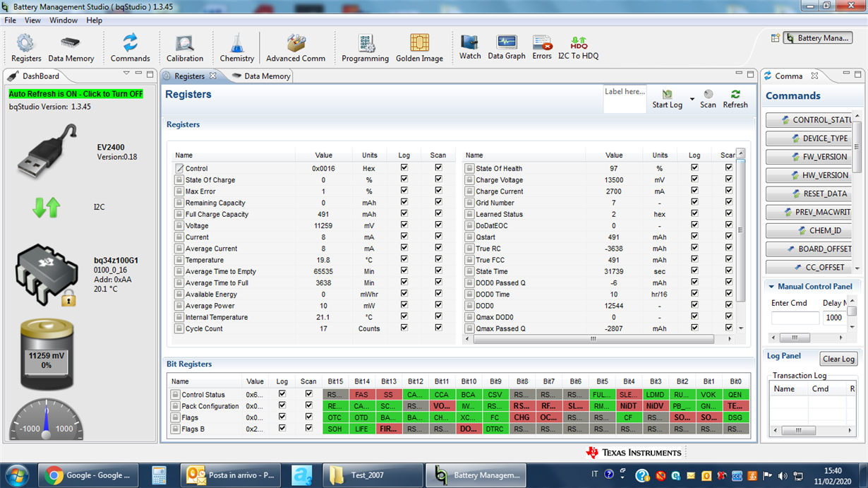Viewport: 868px width, 488px height.
Task: Click the Clear Log button
Action: tap(838, 359)
